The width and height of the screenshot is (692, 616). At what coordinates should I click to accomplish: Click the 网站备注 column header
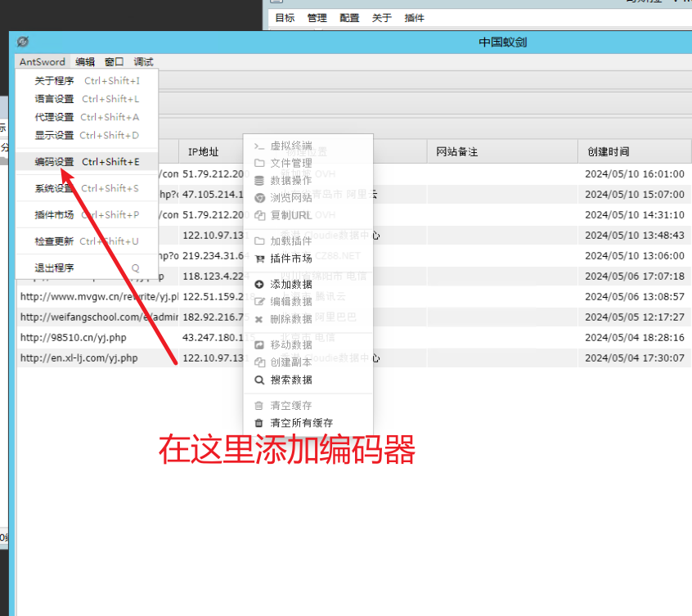[x=456, y=151]
